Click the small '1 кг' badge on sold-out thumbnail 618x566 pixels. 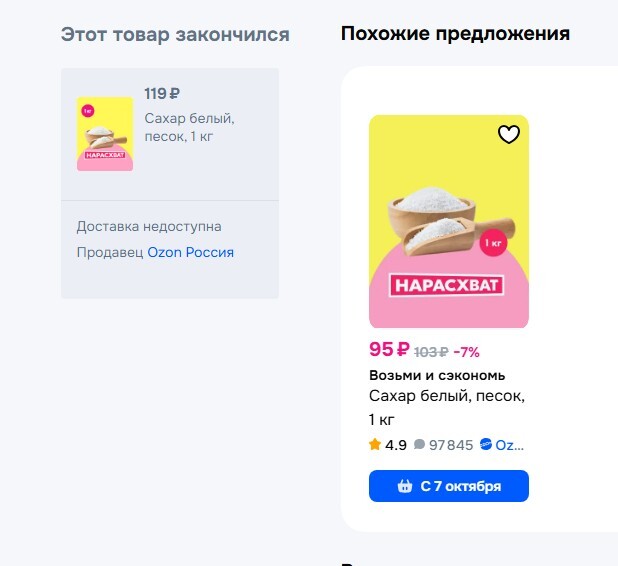point(88,111)
